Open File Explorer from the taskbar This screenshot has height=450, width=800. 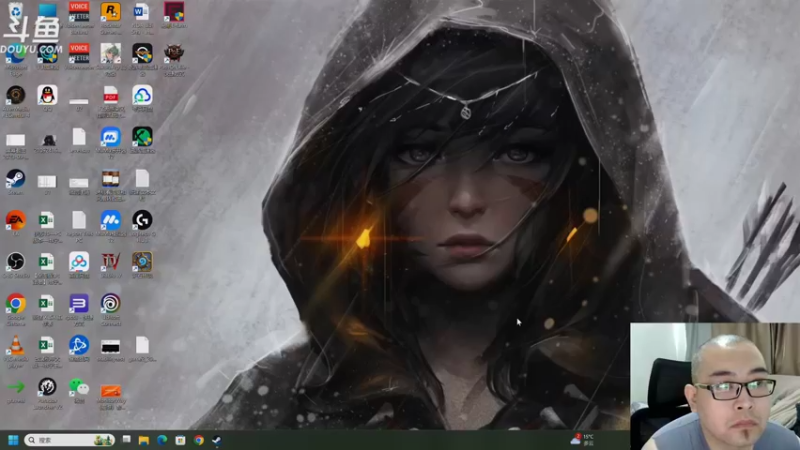[144, 440]
